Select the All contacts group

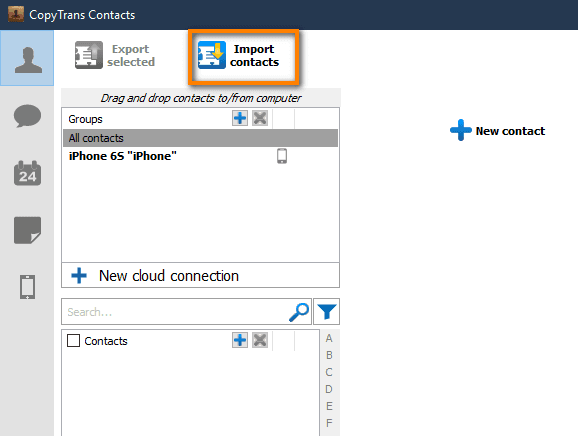[x=201, y=138]
